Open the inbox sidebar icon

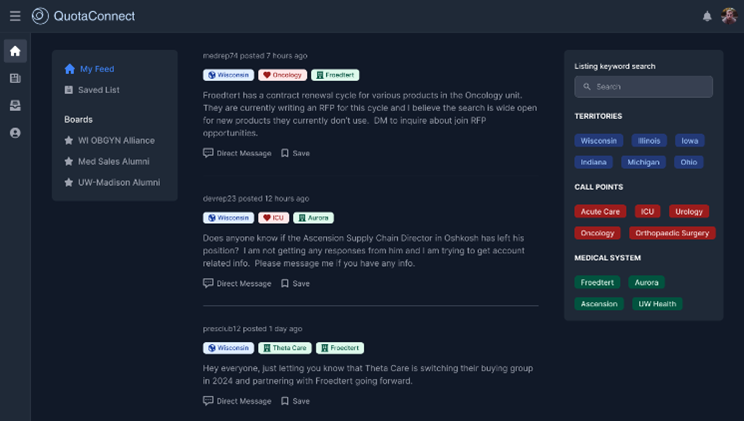15,105
